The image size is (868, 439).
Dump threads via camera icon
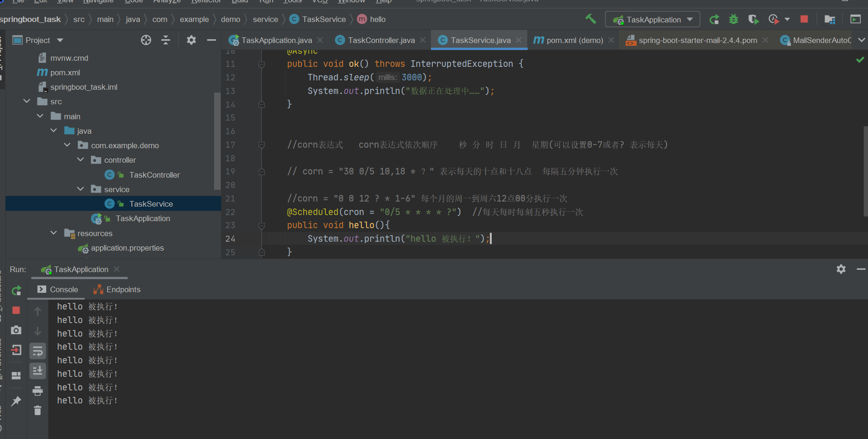pyautogui.click(x=16, y=330)
